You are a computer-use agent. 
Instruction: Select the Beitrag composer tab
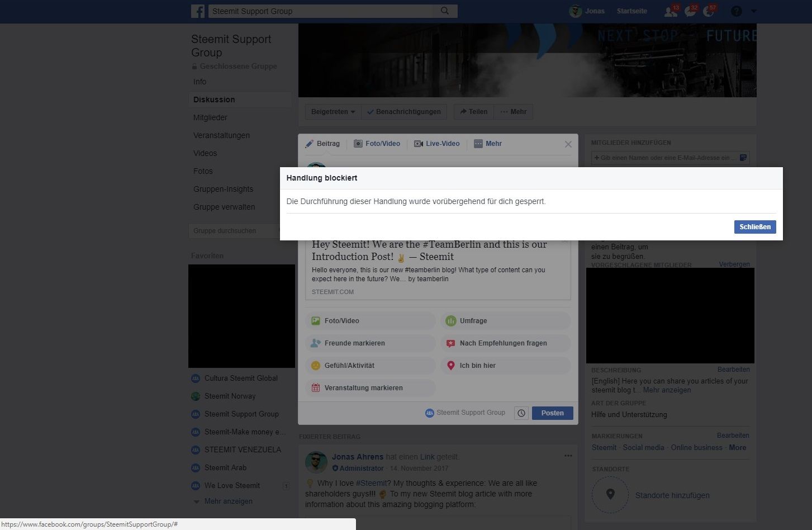(x=322, y=144)
